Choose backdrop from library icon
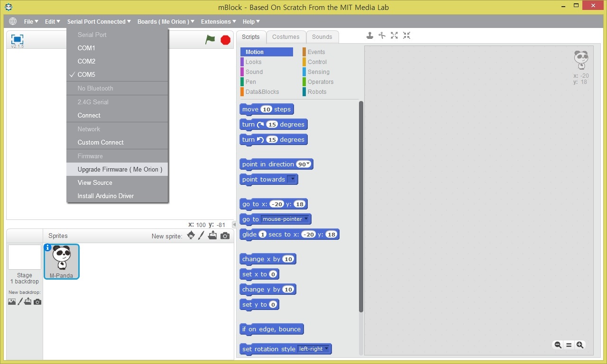The width and height of the screenshot is (607, 364). (x=12, y=301)
